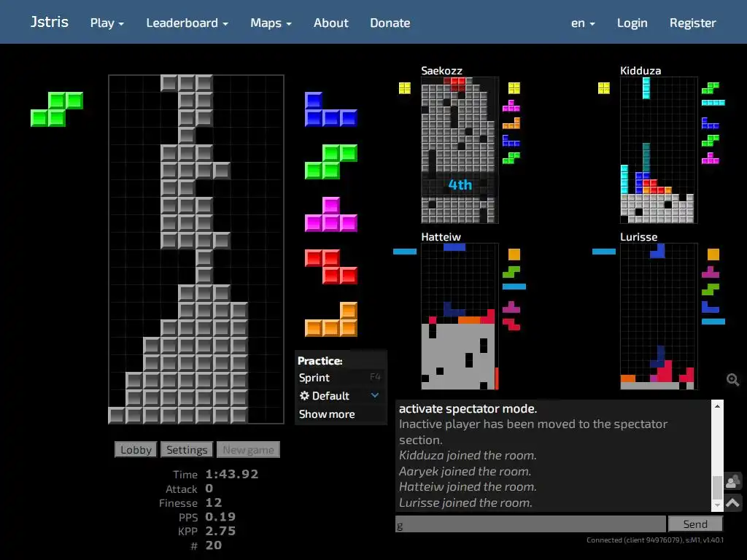This screenshot has height=560, width=747.
Task: Open the game Settings button
Action: (x=187, y=449)
